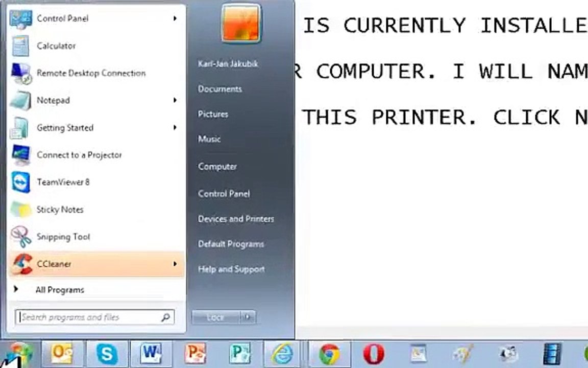Launch CCleaner from the Start menu

(95, 264)
